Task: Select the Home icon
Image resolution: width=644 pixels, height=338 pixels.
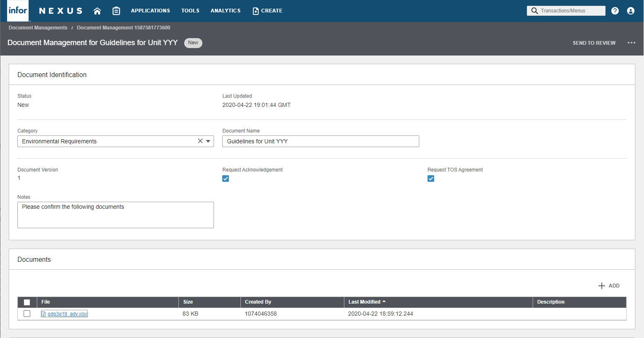Action: click(97, 10)
